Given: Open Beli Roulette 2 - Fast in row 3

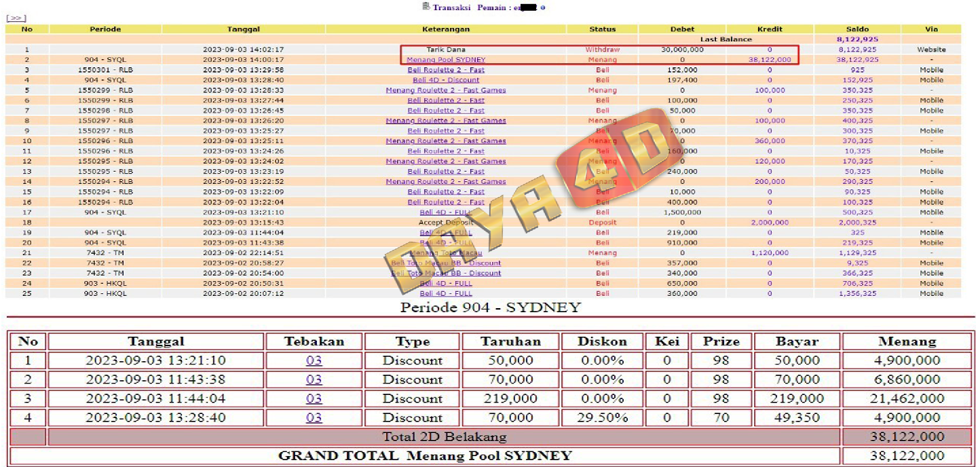Looking at the screenshot, I should tap(446, 70).
